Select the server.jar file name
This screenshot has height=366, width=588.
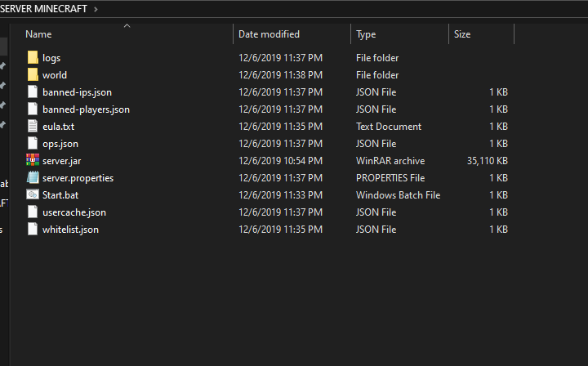pos(61,161)
